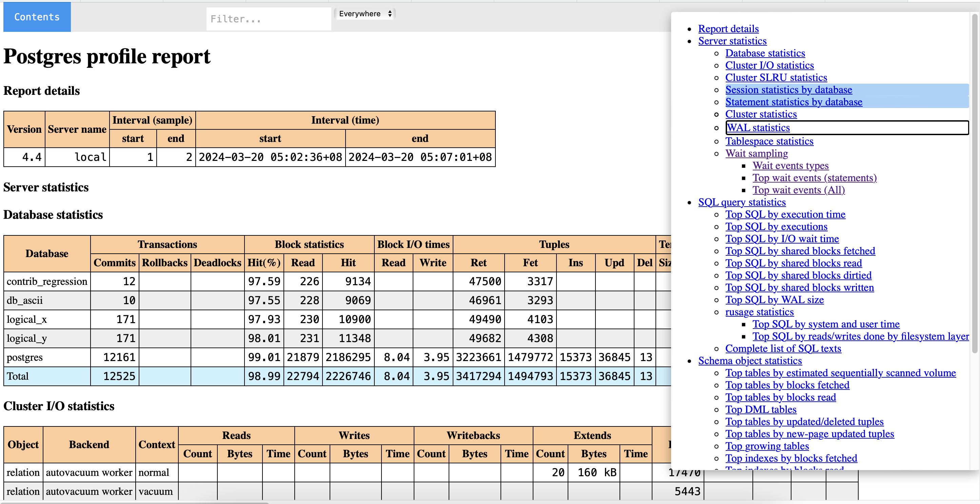Open the Everywhere dropdown

[365, 14]
